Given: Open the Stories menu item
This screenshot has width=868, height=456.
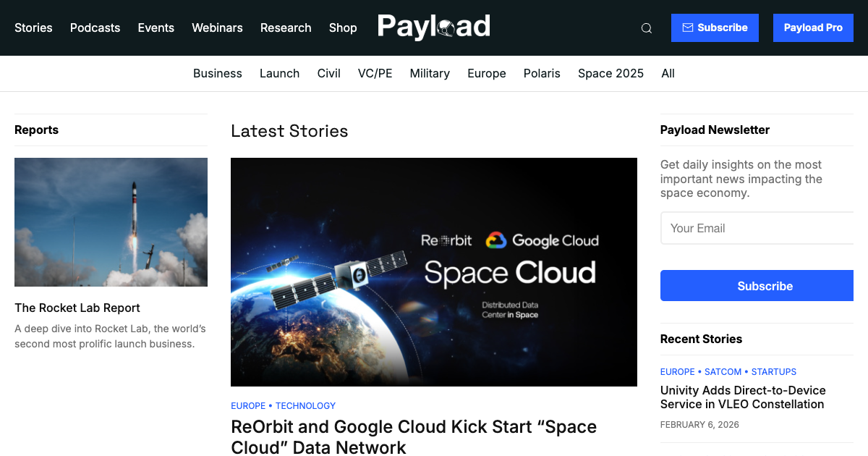Looking at the screenshot, I should (33, 28).
